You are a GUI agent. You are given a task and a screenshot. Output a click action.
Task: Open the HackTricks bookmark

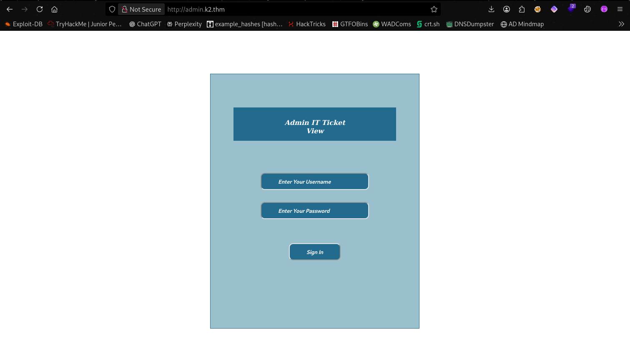click(x=307, y=24)
